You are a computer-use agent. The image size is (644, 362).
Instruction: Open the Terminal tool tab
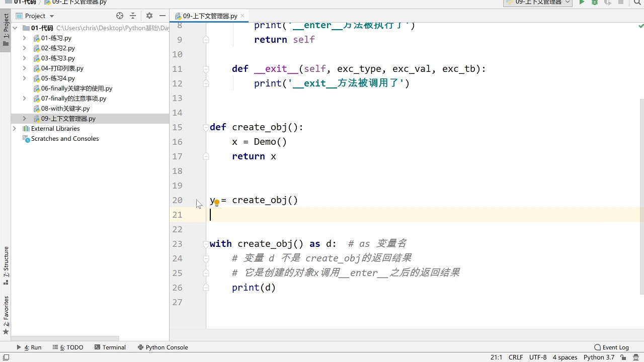[110, 347]
